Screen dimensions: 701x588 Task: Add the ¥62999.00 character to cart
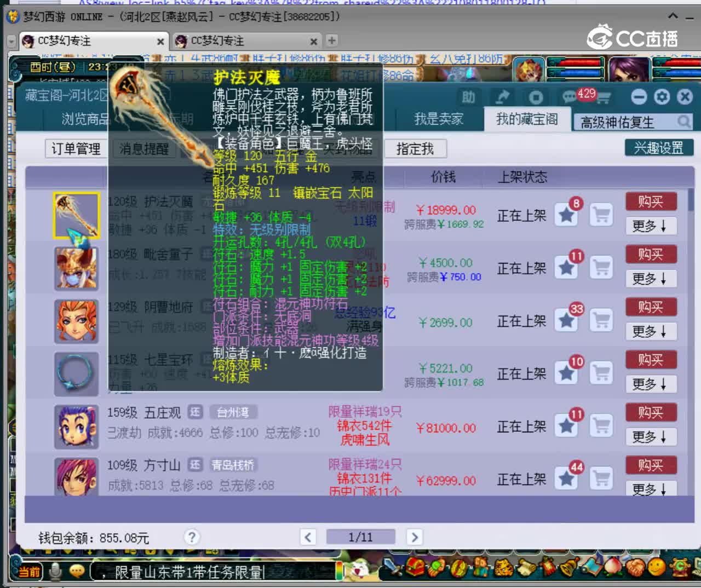click(601, 479)
